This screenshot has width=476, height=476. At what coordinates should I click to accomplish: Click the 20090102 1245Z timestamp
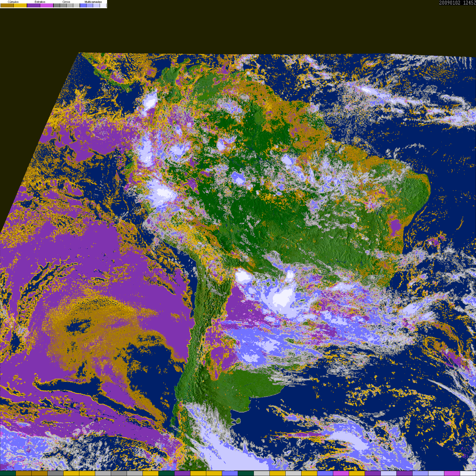coord(457,3)
